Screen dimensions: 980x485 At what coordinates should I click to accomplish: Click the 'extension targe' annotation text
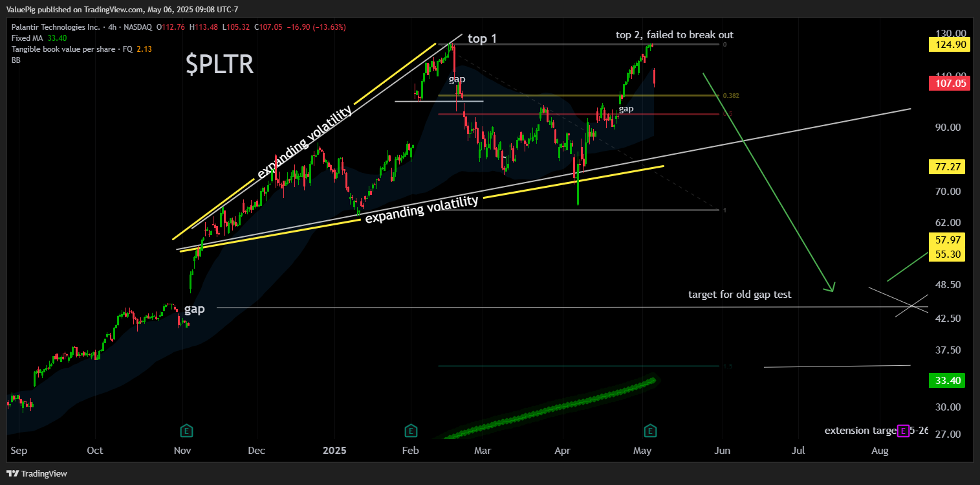860,431
